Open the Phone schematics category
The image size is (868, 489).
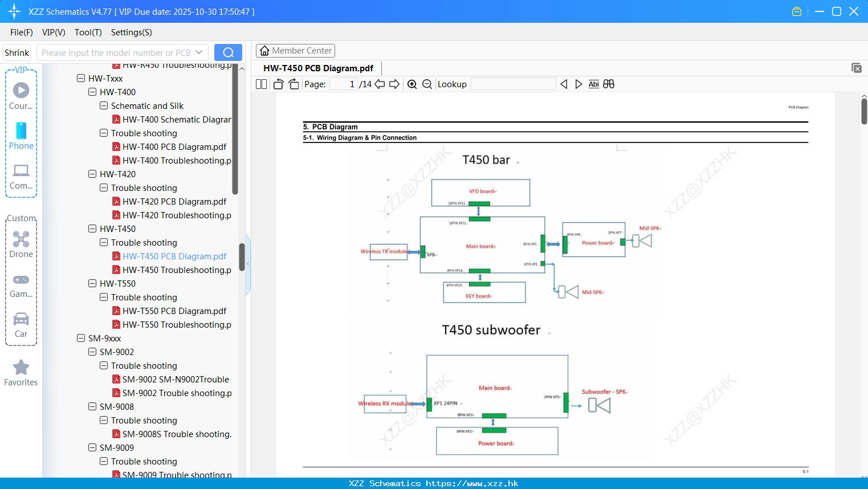coord(21,135)
